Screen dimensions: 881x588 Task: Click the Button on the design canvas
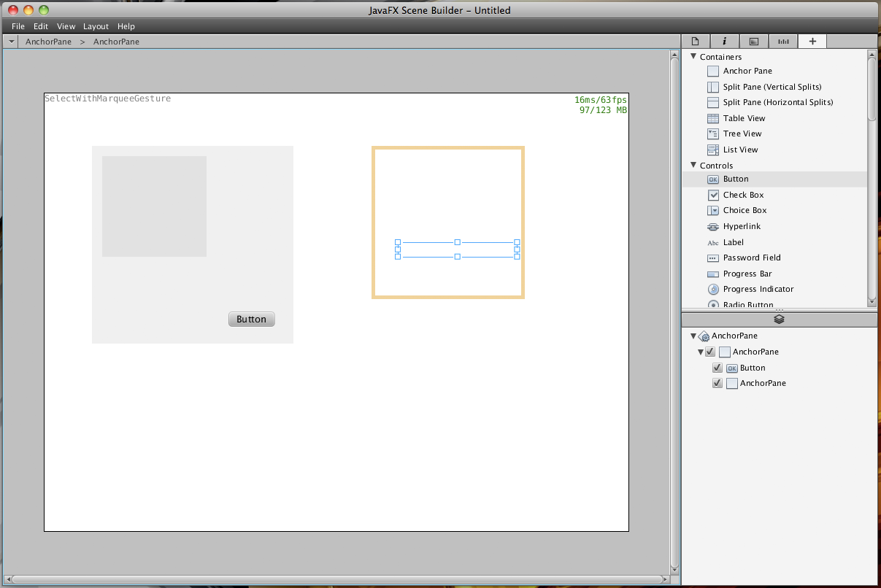coord(251,320)
